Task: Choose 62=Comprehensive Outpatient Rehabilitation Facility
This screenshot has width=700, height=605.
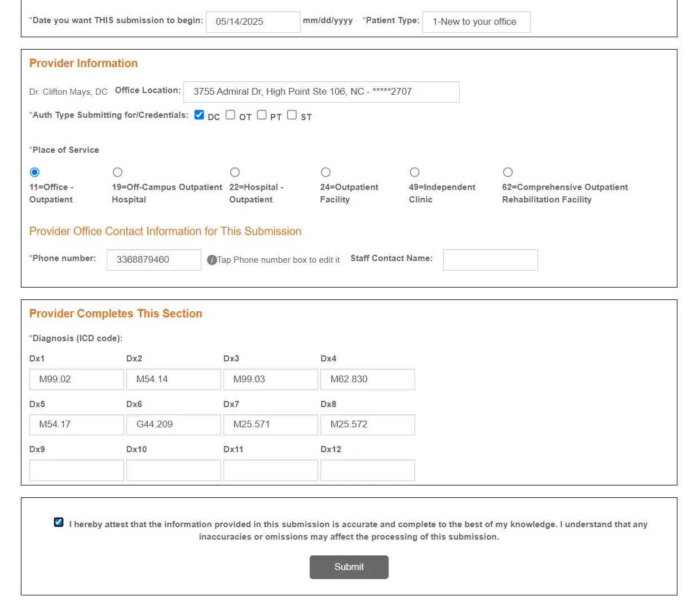Action: click(508, 172)
